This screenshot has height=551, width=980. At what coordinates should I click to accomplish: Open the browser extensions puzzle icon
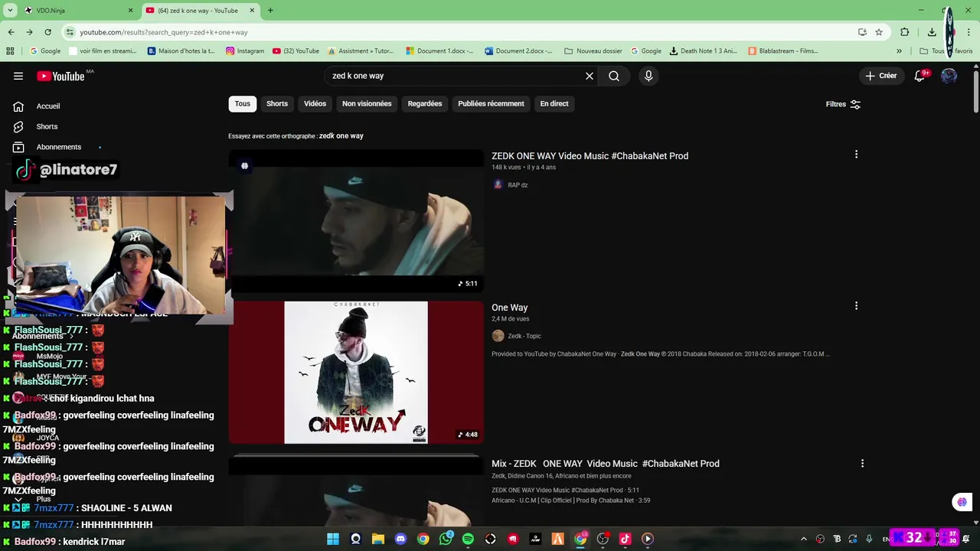905,32
